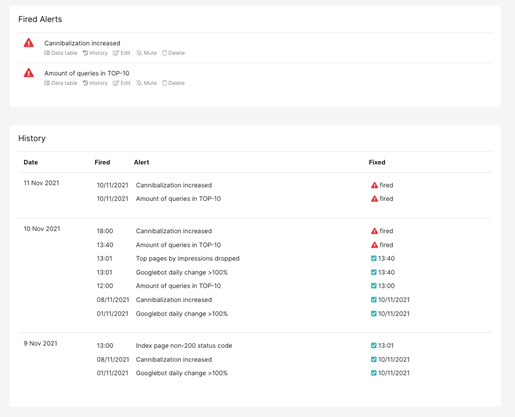This screenshot has width=515, height=417.
Task: Edit the Cannibalization increased alert
Action: click(121, 53)
